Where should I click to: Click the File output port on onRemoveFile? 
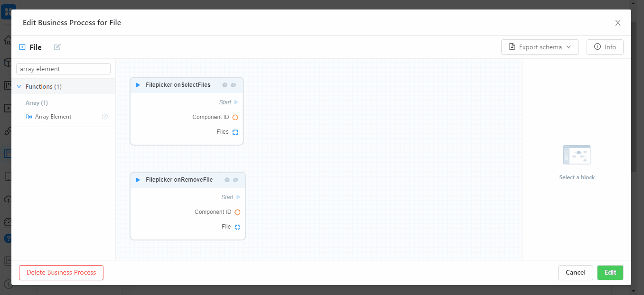click(x=237, y=227)
